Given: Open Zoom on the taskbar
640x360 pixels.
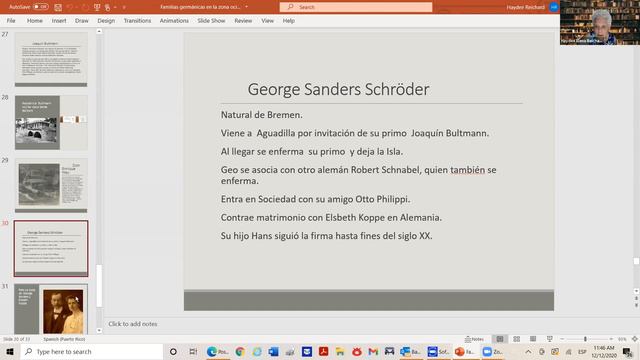Looking at the screenshot, I should (492, 351).
